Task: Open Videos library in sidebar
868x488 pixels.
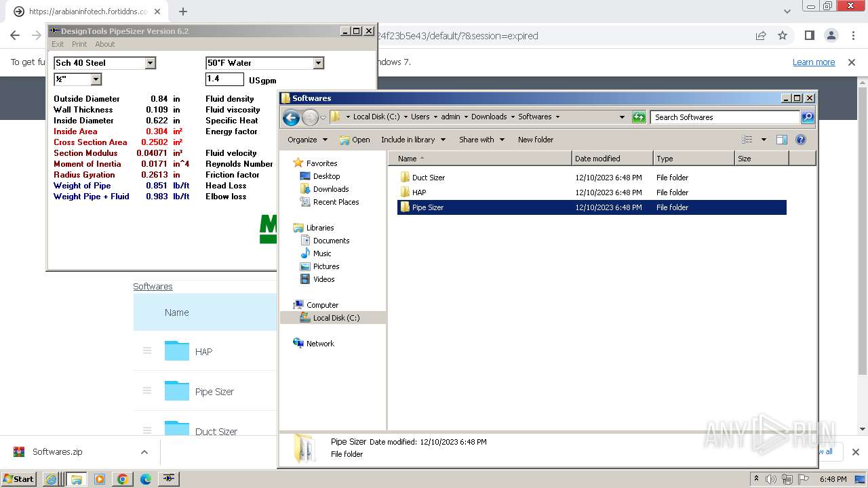Action: point(323,279)
